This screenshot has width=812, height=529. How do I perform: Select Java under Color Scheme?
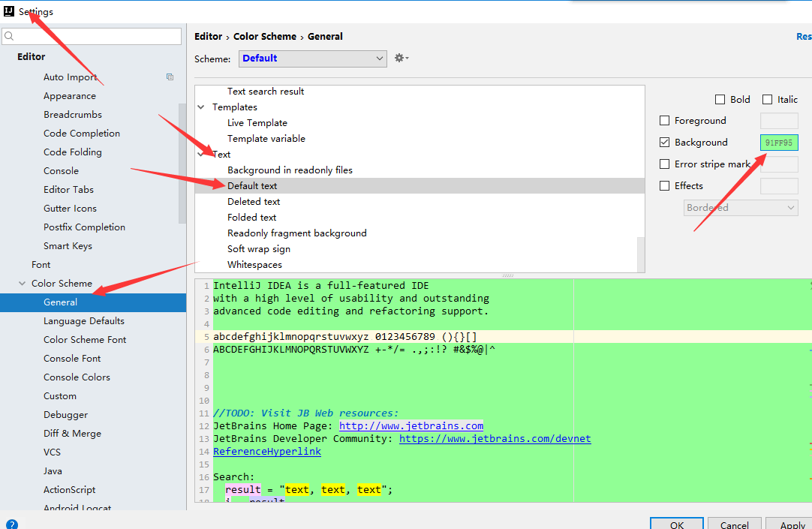(x=53, y=471)
